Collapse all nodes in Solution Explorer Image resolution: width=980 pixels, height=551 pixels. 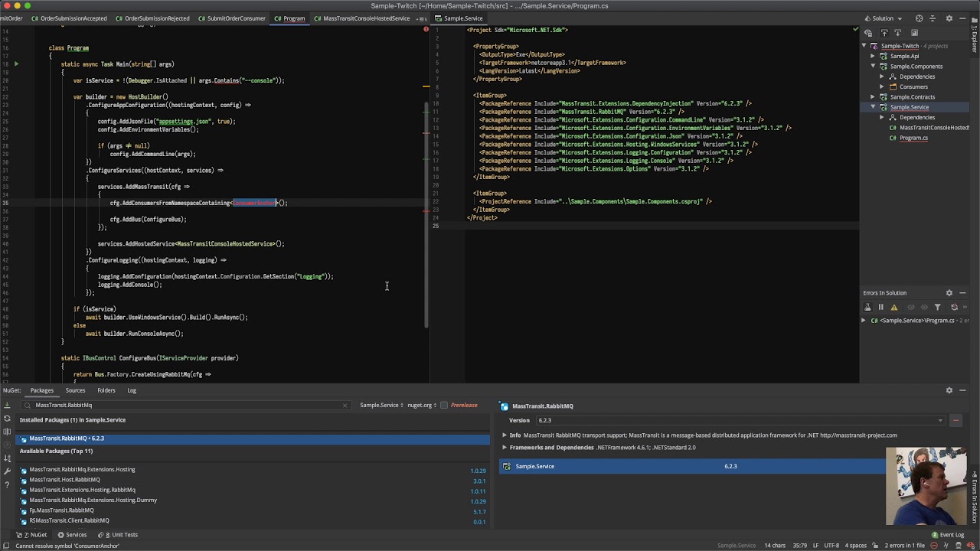tap(933, 18)
